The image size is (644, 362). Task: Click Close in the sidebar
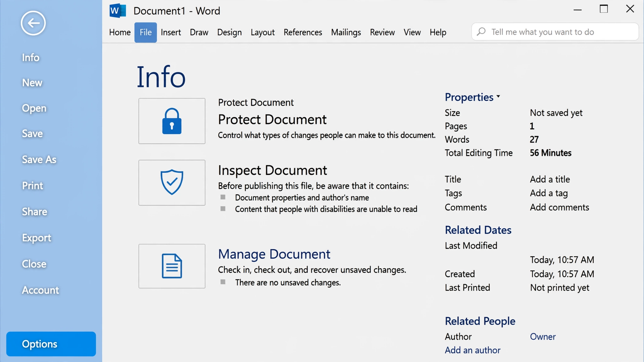point(34,264)
